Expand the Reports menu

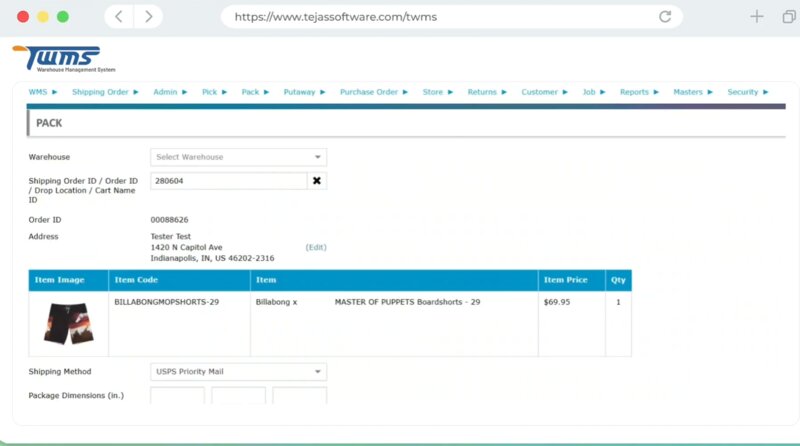[639, 92]
